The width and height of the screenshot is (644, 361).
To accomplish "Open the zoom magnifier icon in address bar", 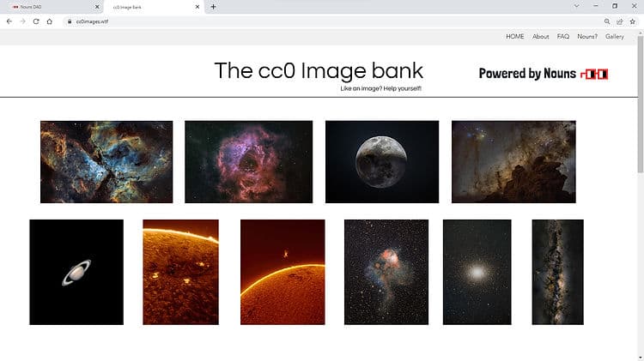I will pyautogui.click(x=607, y=21).
